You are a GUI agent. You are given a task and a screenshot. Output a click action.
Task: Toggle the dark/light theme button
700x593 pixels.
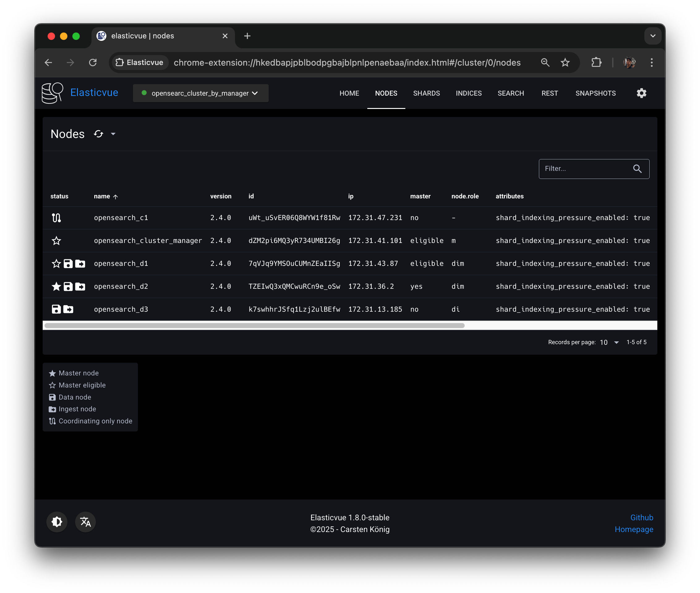[57, 522]
